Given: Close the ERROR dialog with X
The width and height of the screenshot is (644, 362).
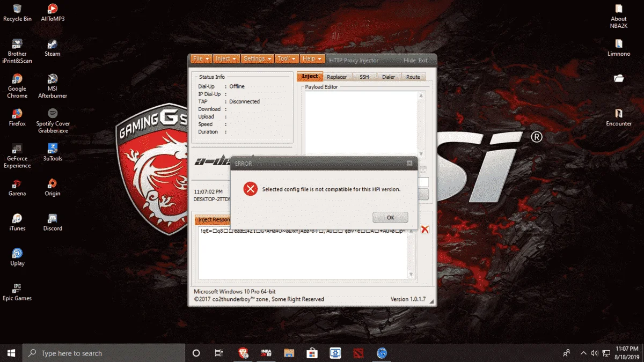Looking at the screenshot, I should (x=409, y=163).
